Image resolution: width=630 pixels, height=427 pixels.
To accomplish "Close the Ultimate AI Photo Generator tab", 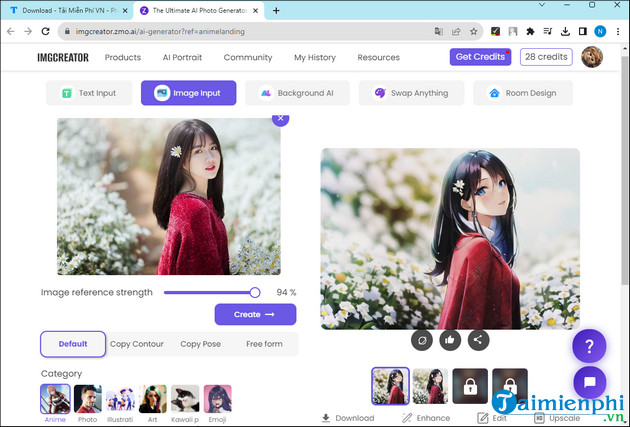I will [256, 11].
